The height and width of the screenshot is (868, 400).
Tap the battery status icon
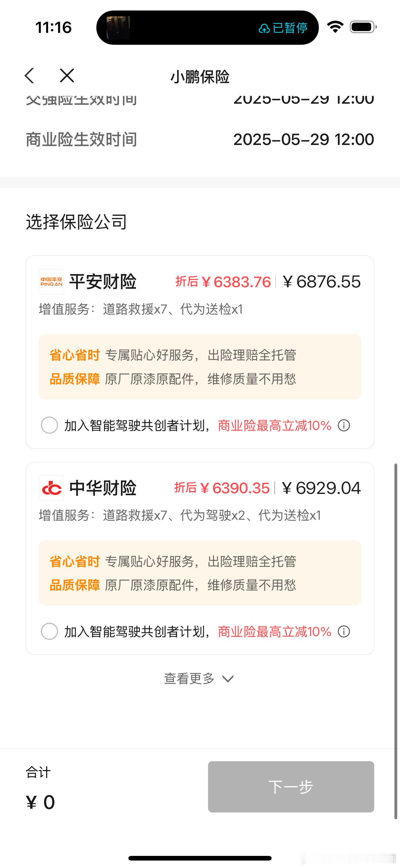pos(363,27)
